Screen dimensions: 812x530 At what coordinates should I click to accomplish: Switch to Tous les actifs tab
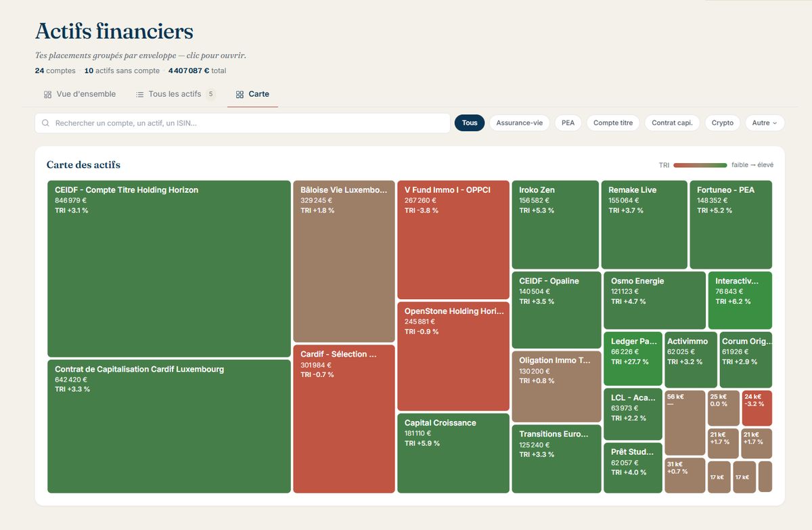(x=176, y=94)
